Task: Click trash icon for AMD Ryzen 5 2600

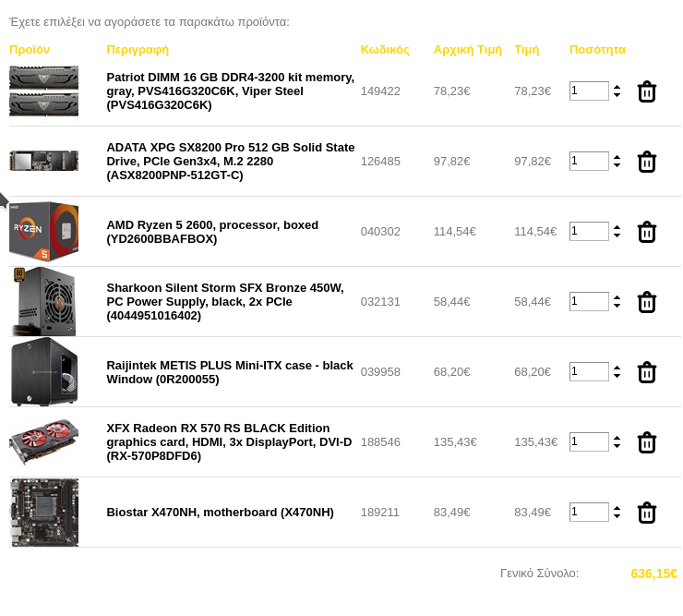Action: 647,232
